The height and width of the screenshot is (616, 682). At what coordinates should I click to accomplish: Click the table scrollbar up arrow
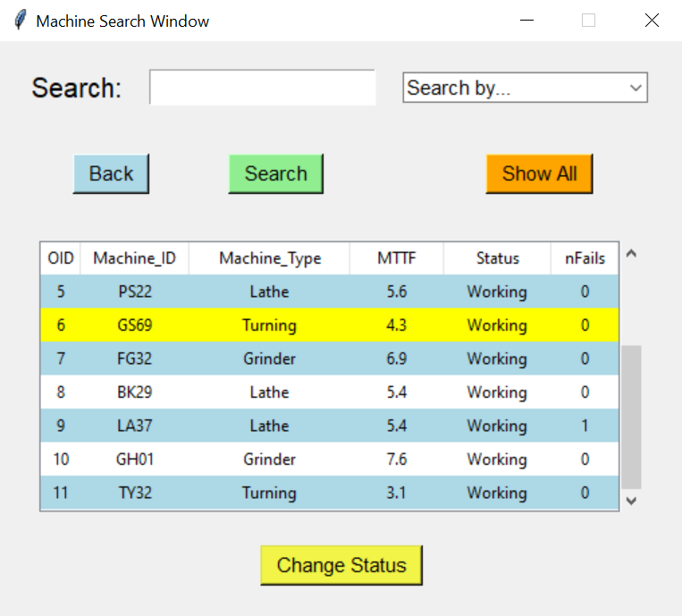tap(631, 253)
